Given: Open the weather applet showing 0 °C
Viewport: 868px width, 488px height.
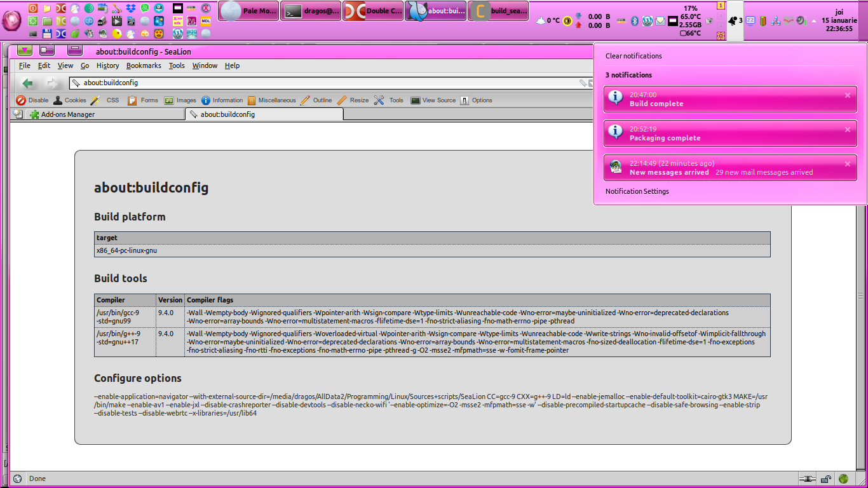Looking at the screenshot, I should [547, 21].
